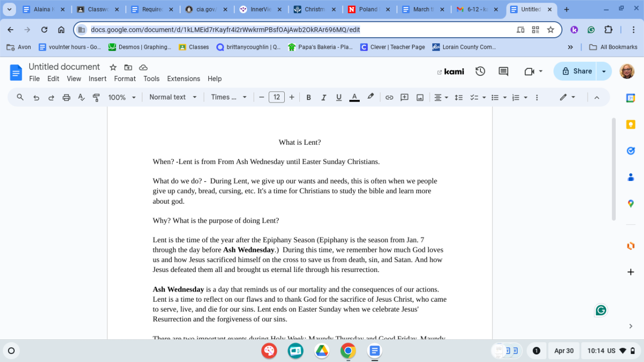Open the comments history icon

[503, 71]
